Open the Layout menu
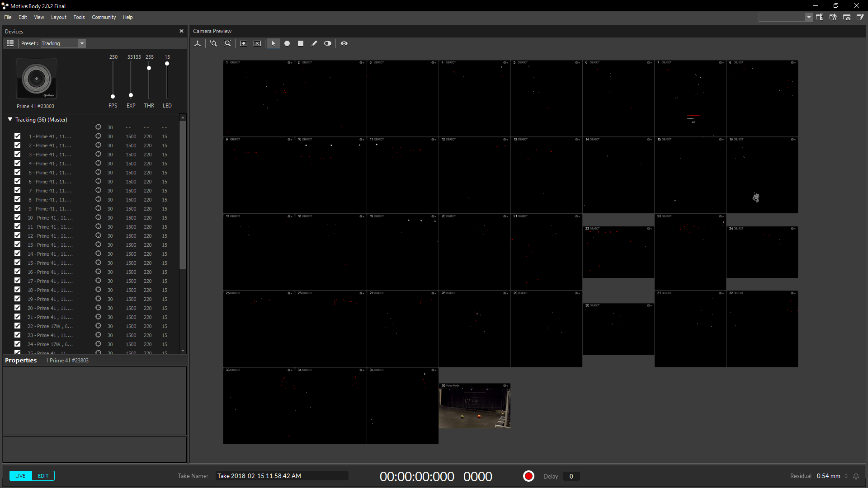 pos(58,17)
